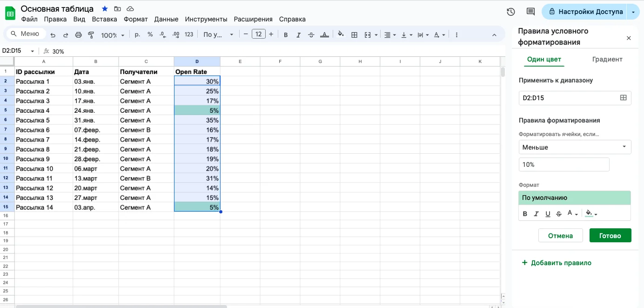Toggle italic in the main toolbar
Image resolution: width=644 pixels, height=308 pixels.
pos(298,35)
